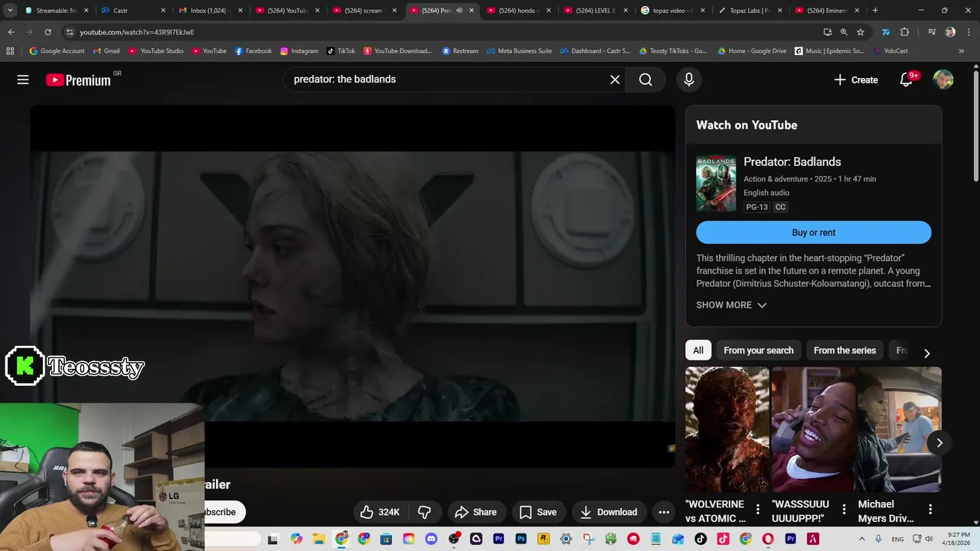
Task: Open File Explorer from the taskbar
Action: tap(318, 539)
